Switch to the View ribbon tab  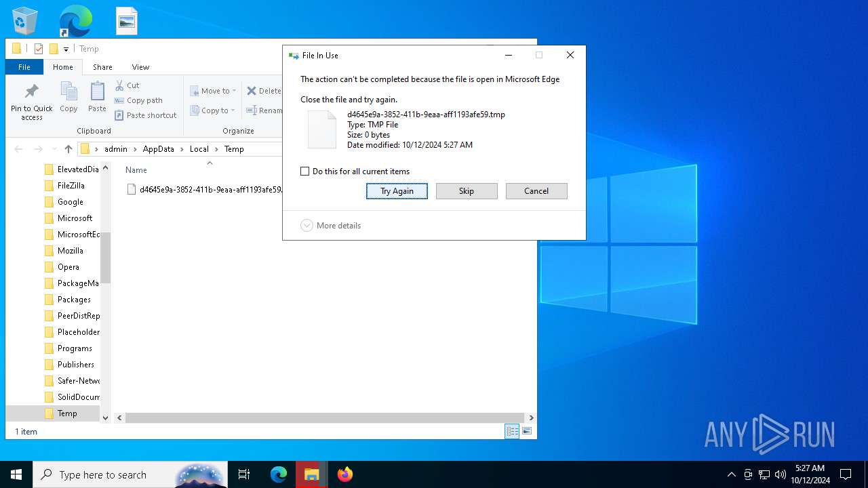click(x=140, y=67)
